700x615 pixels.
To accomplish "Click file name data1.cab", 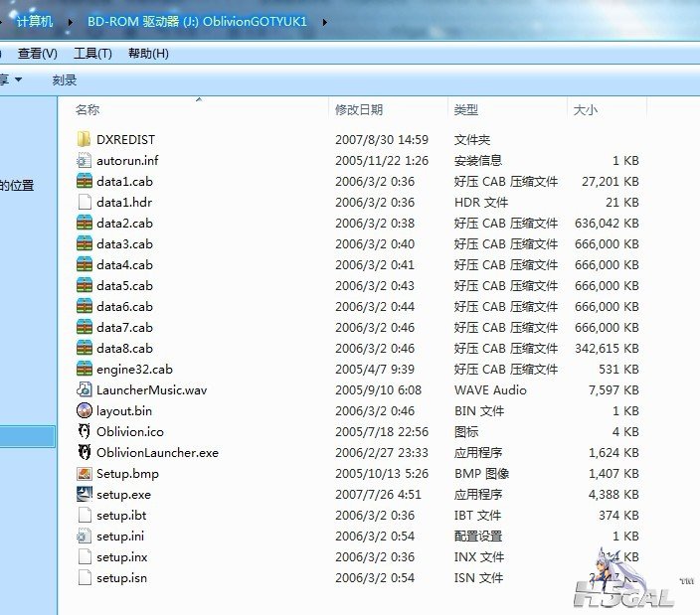I will click(124, 182).
